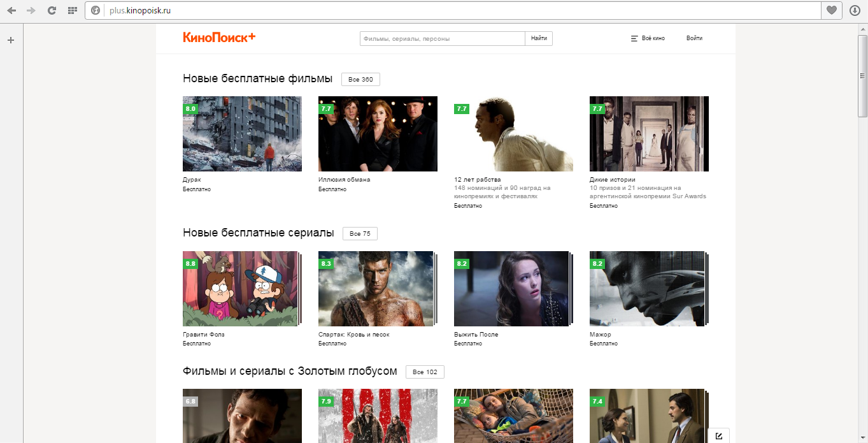Bookmark page with heart icon
This screenshot has width=868, height=443.
point(831,10)
